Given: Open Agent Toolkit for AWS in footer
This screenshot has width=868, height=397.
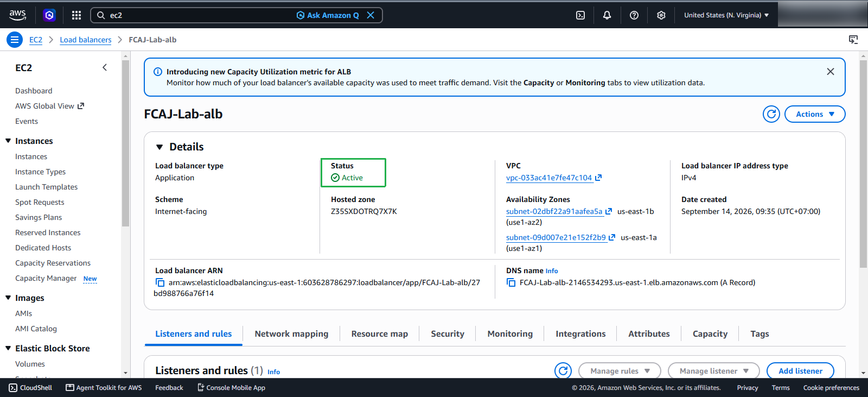Looking at the screenshot, I should click(x=104, y=388).
